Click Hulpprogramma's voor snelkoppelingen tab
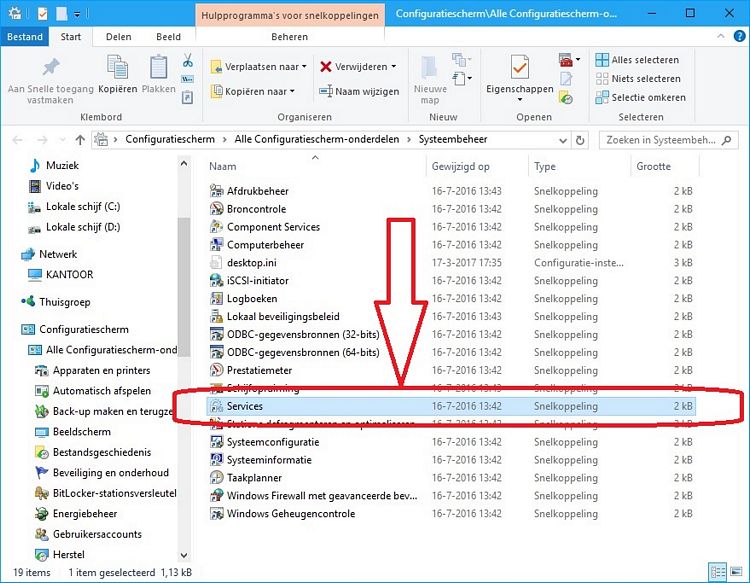 [x=290, y=15]
